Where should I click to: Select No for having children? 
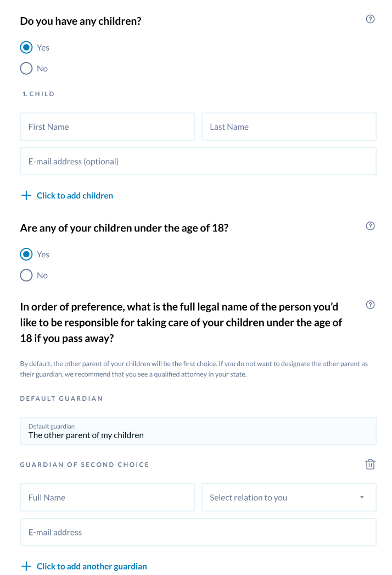[x=26, y=69]
